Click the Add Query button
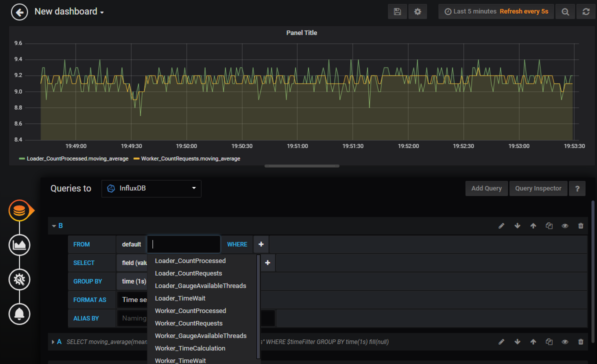This screenshot has height=364, width=597. point(486,188)
